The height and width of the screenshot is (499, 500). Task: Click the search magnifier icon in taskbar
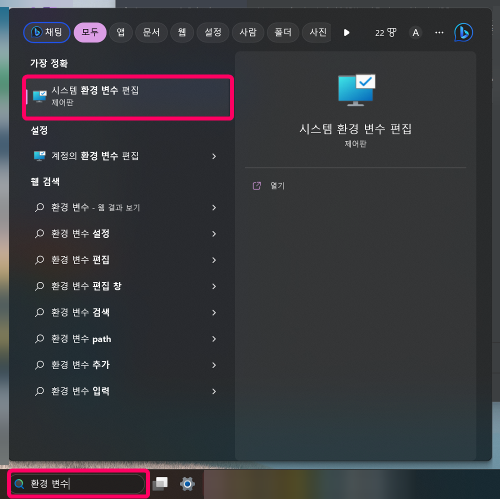tap(20, 484)
